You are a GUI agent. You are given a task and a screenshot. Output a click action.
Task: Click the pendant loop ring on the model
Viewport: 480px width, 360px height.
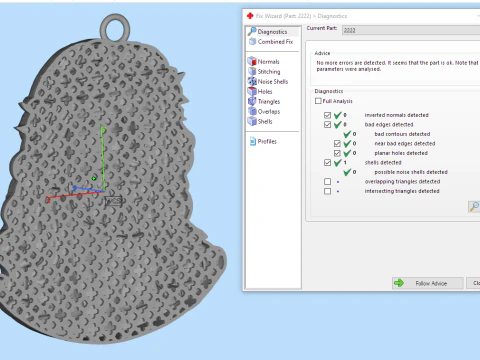point(115,28)
